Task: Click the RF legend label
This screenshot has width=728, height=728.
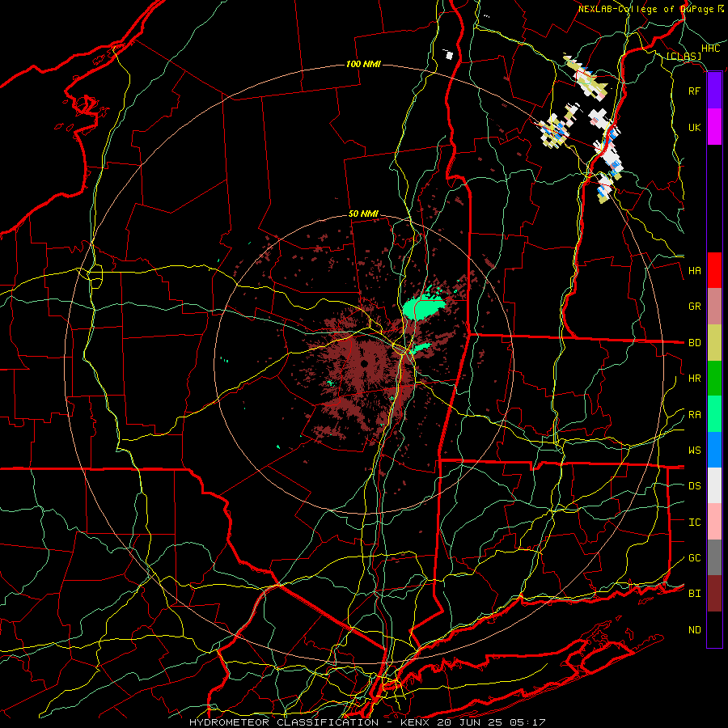Action: coord(694,91)
